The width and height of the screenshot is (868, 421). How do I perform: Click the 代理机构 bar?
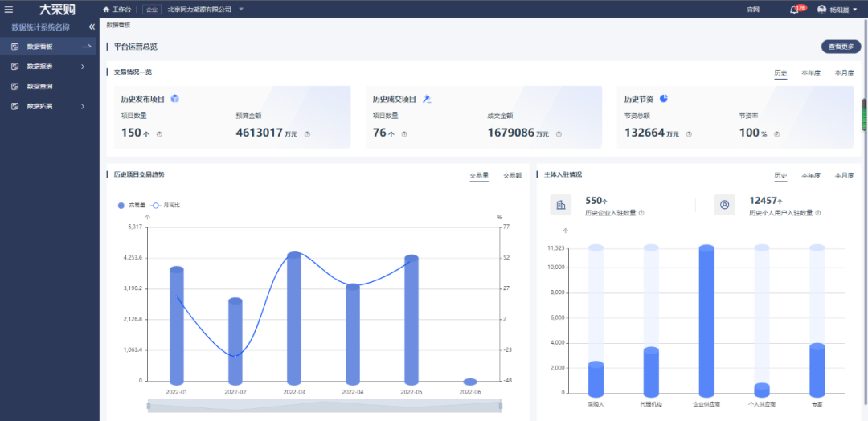651,372
